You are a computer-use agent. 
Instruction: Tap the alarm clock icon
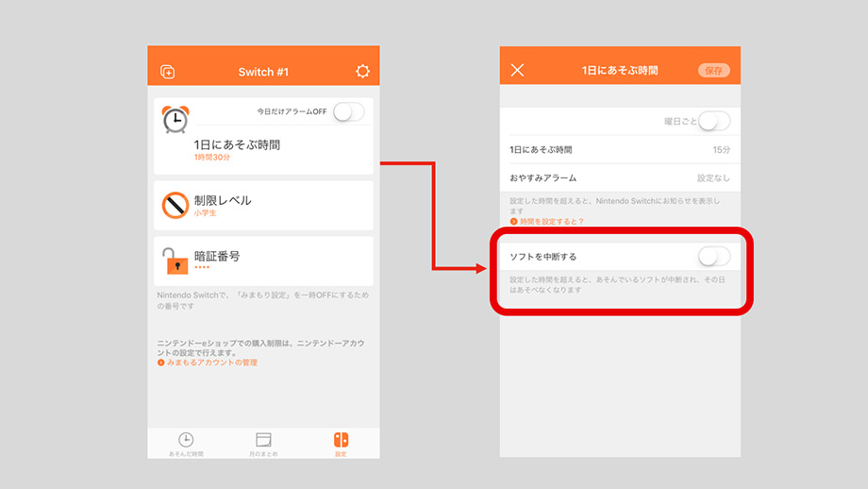click(x=175, y=120)
